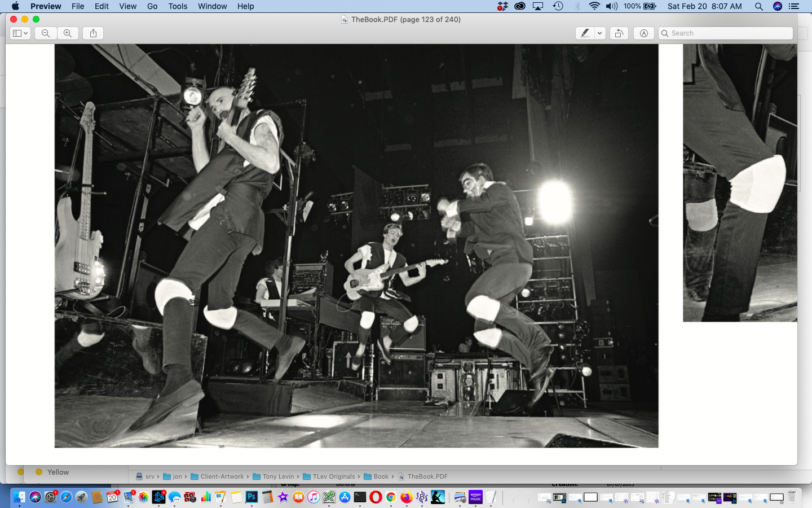Open the Time Machine menu bar icon

(558, 6)
